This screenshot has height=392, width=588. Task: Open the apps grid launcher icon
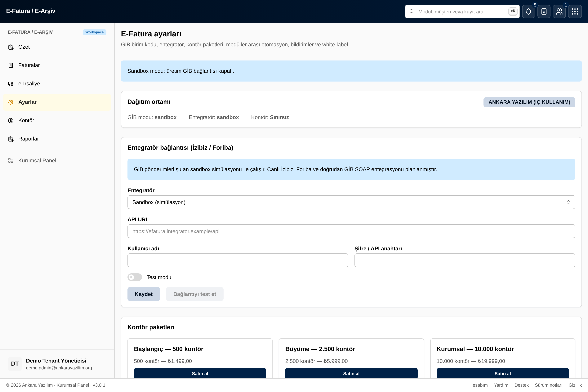pos(575,11)
